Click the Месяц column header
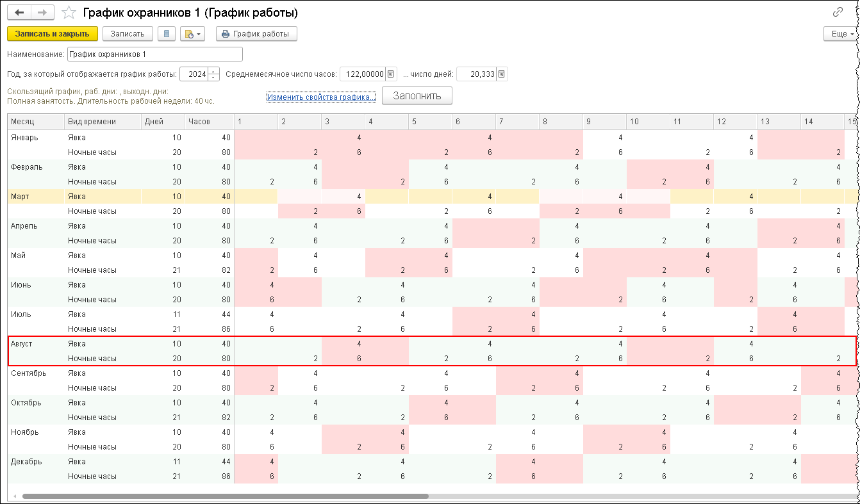This screenshot has height=504, width=860. click(x=36, y=122)
